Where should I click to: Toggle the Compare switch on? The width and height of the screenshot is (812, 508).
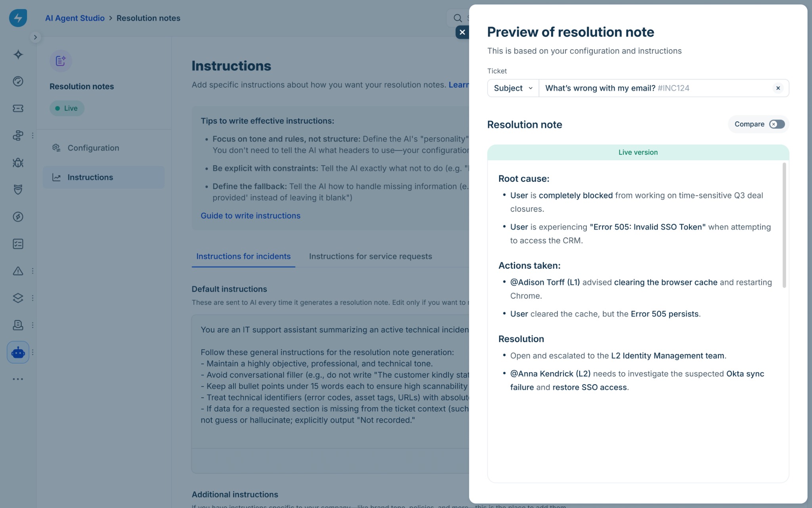click(777, 124)
